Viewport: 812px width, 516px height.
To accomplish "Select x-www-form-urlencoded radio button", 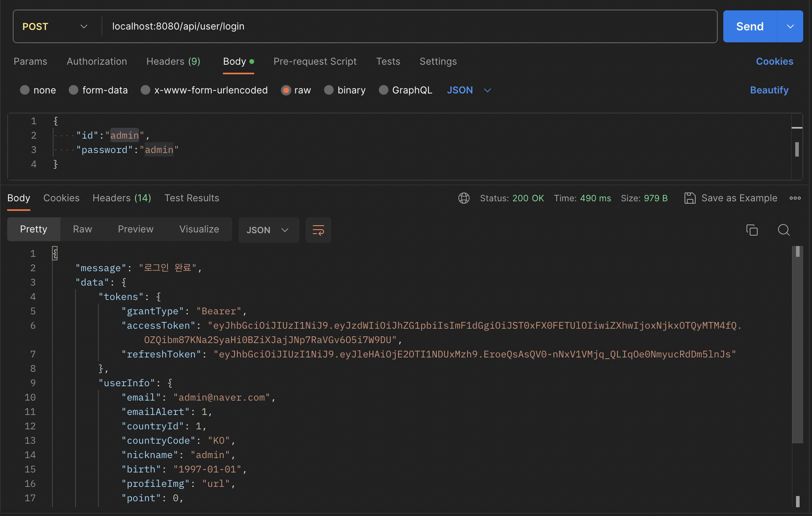I will 145,90.
